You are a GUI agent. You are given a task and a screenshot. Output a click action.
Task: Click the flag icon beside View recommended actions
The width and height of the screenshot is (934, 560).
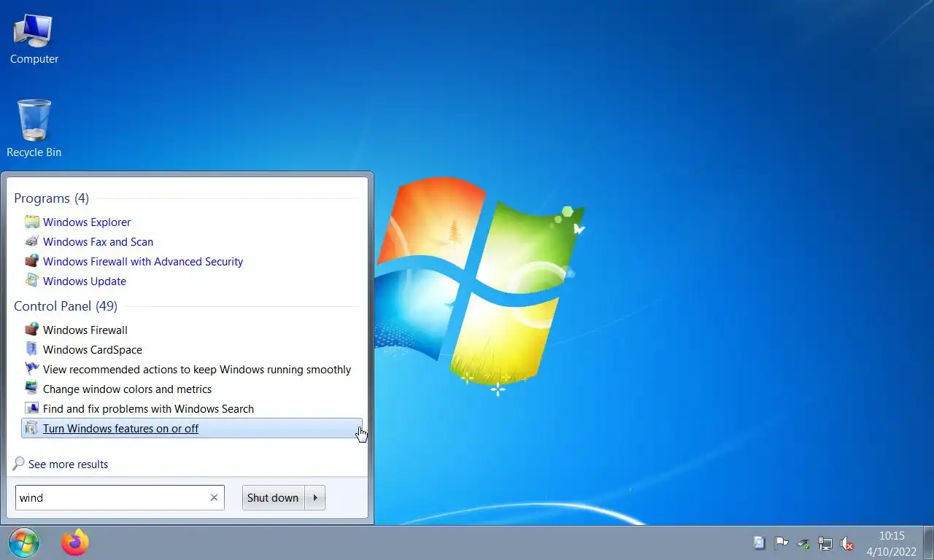click(31, 369)
